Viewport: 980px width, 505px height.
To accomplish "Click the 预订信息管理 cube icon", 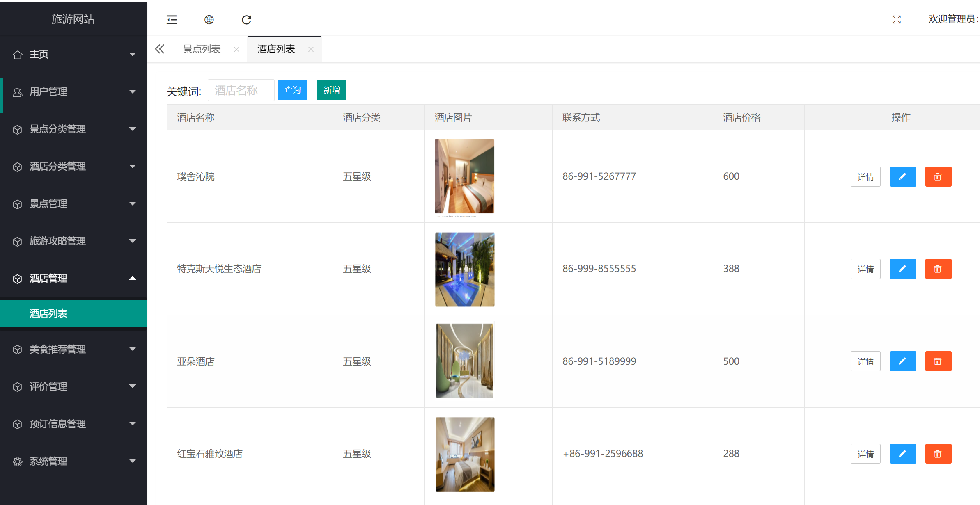I will click(17, 424).
